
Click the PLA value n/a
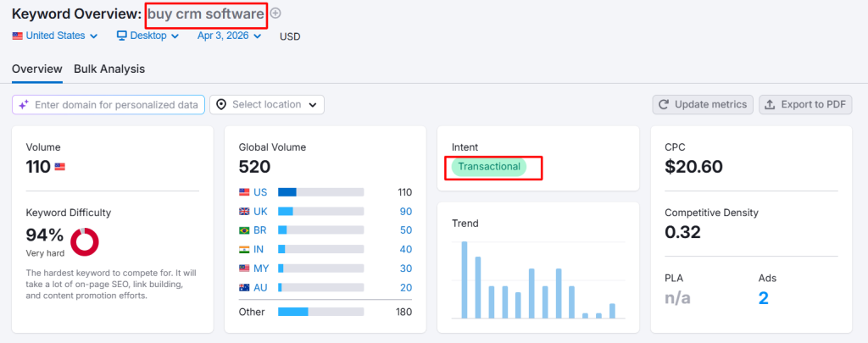(677, 298)
